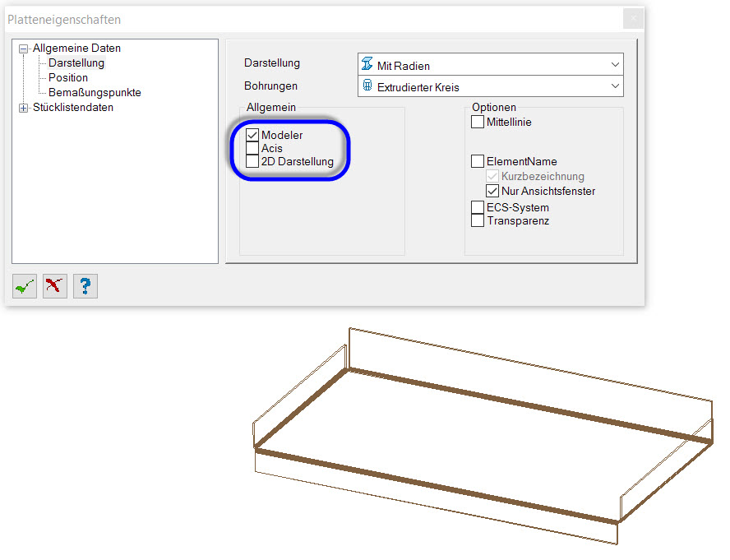The width and height of the screenshot is (730, 560).
Task: Click the Extrudierter Kreis bore icon
Action: [x=367, y=86]
